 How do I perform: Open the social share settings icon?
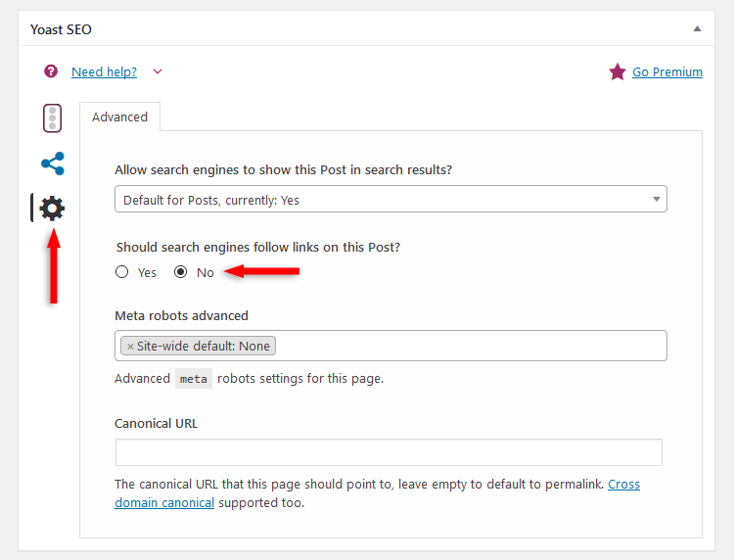[53, 163]
